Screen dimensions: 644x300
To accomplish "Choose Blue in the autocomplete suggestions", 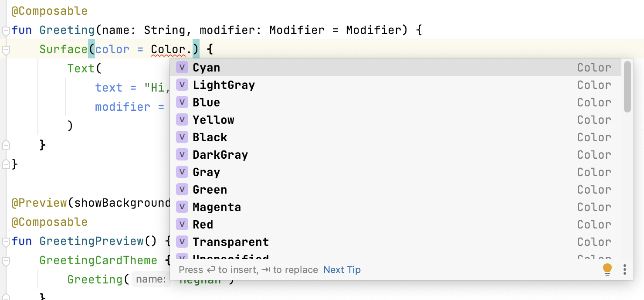I will click(x=206, y=102).
